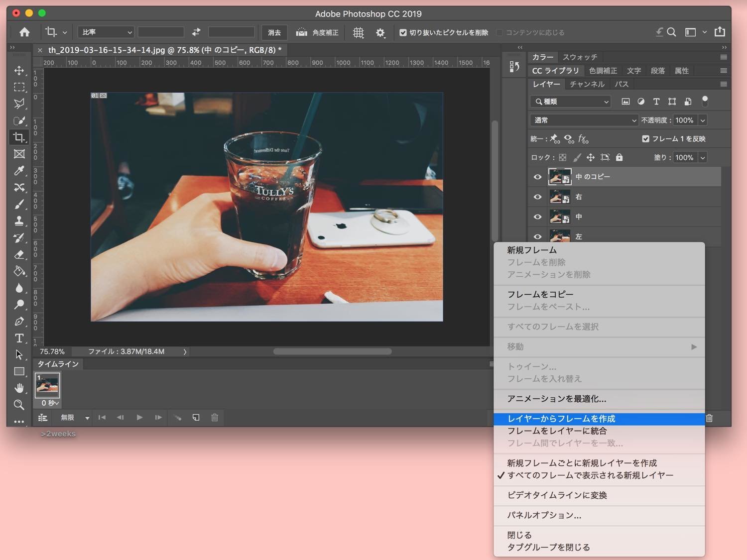
Task: Swap crop width and height values
Action: pyautogui.click(x=196, y=32)
